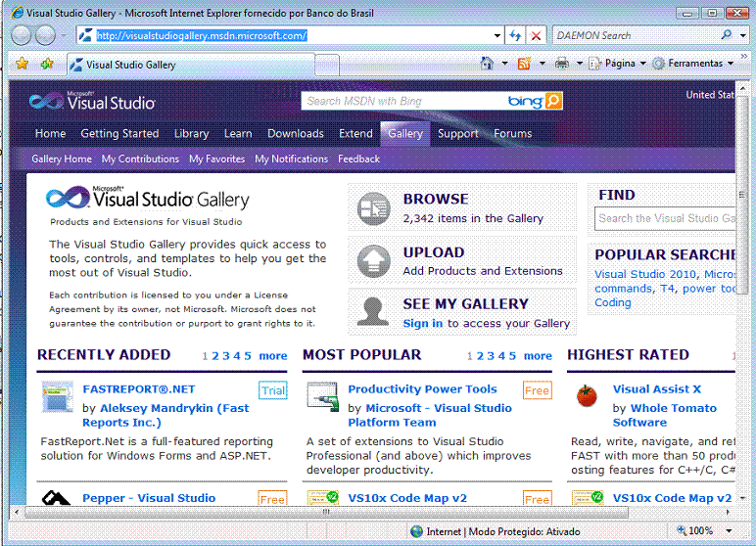Click the horizontal scrollbar thumb
The image size is (756, 546).
pos(326,512)
